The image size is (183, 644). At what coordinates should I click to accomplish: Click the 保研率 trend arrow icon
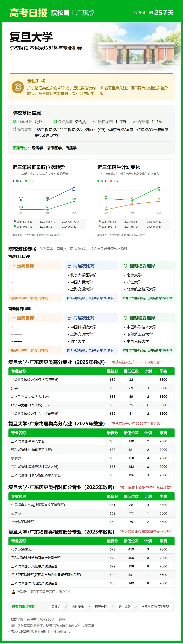(135, 122)
